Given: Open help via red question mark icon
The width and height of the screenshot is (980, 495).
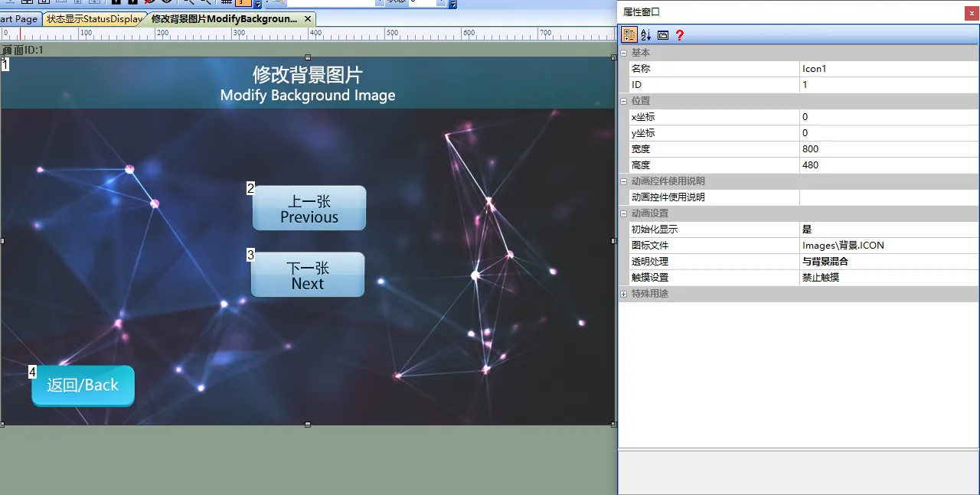Looking at the screenshot, I should [x=679, y=34].
